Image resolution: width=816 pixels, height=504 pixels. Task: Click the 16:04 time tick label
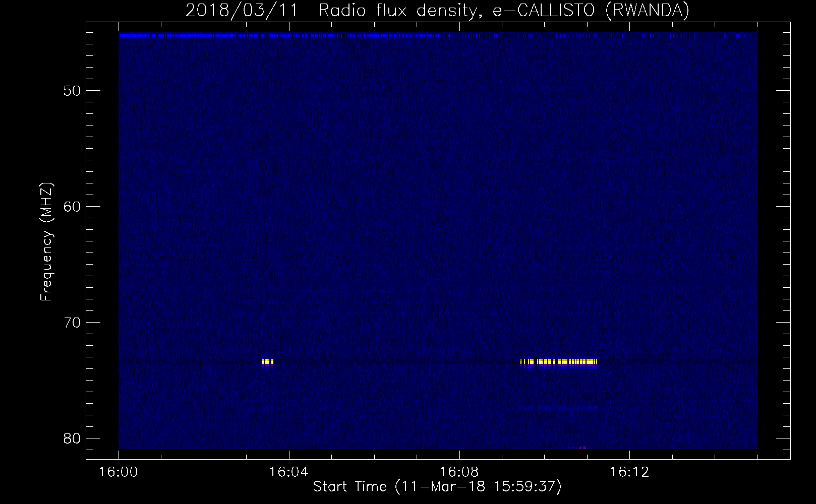289,472
